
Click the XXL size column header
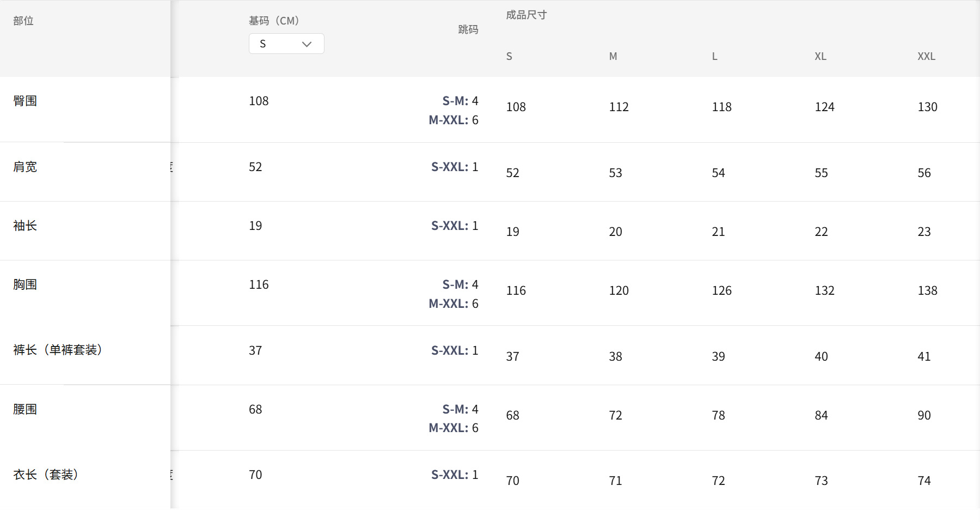click(x=926, y=56)
